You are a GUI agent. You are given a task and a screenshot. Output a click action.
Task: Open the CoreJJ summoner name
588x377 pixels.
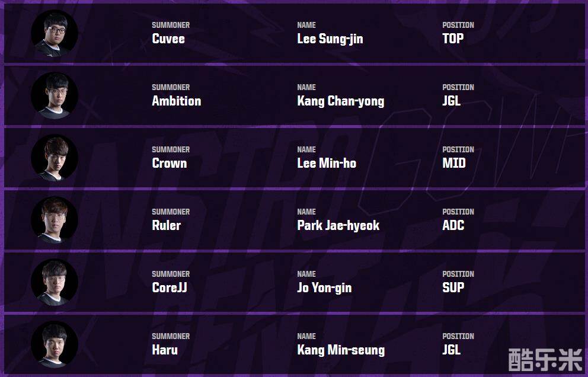[x=170, y=288]
